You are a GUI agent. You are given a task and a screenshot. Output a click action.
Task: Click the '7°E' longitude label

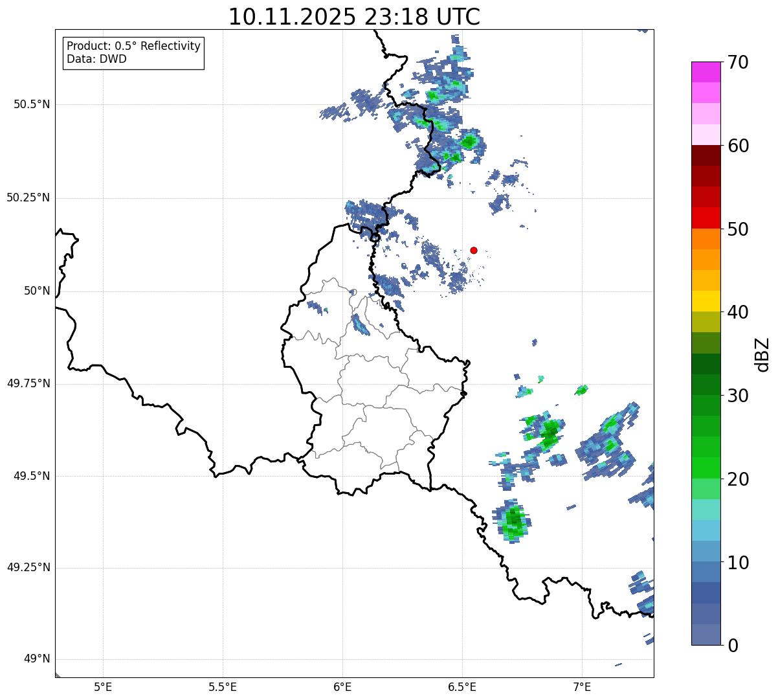[582, 687]
